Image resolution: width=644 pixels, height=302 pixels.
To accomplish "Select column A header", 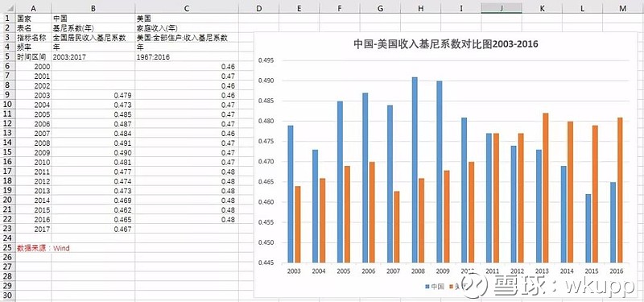I will [x=33, y=8].
